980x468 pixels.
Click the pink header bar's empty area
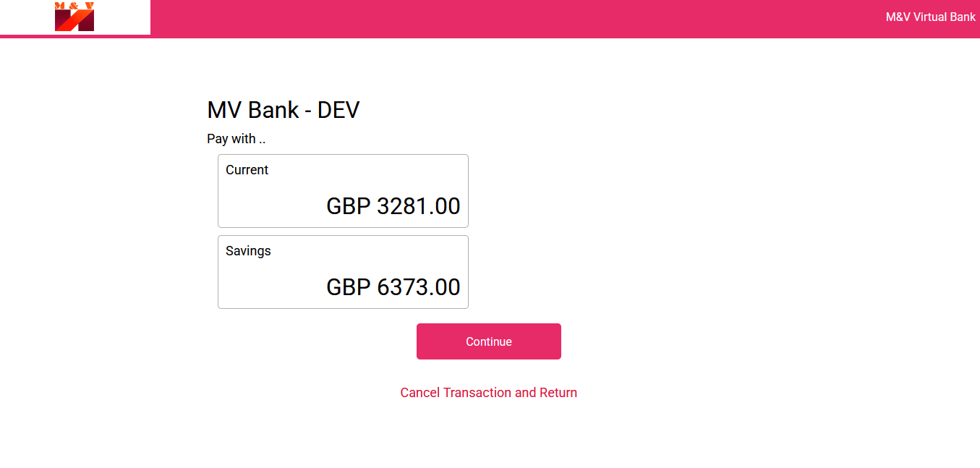point(506,19)
